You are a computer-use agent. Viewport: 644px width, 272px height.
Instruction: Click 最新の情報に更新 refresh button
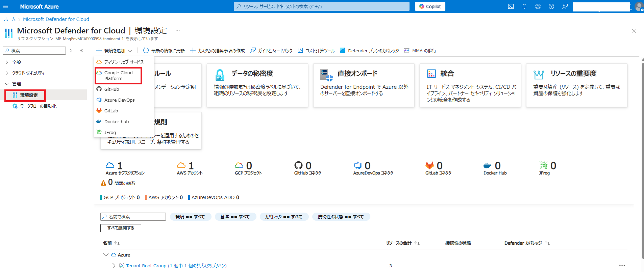[x=164, y=51]
